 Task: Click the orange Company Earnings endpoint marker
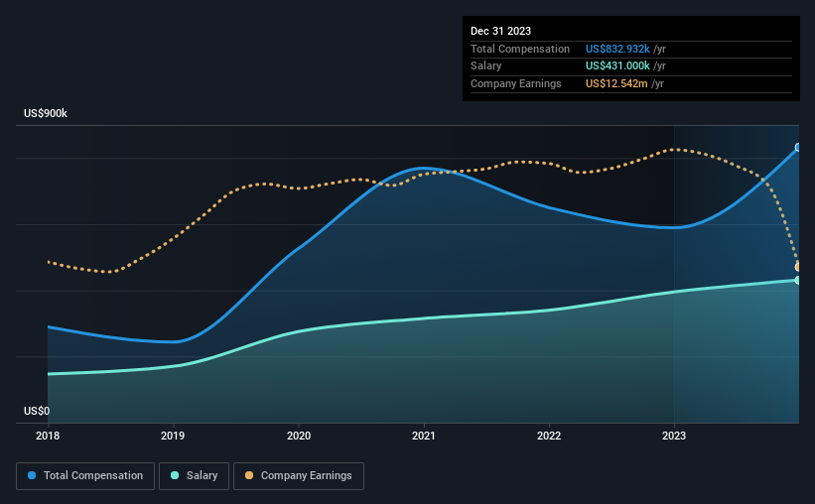click(x=798, y=267)
